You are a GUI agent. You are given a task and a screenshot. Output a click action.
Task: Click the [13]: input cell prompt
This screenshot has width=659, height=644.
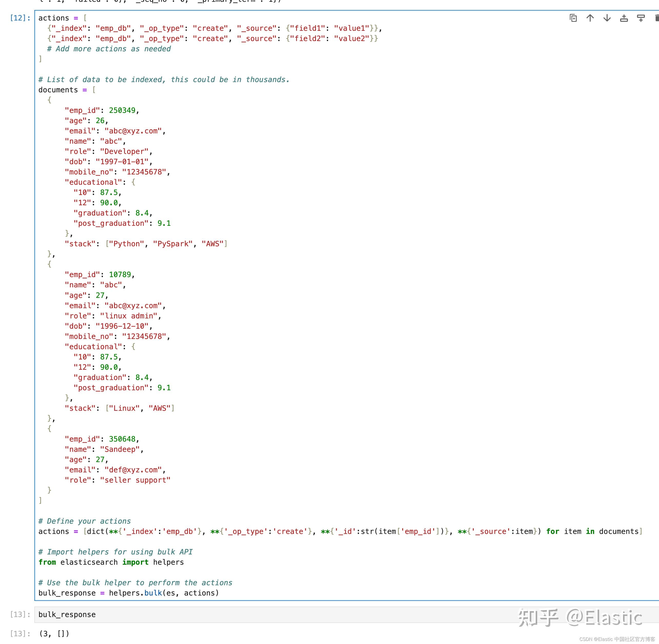pos(20,614)
